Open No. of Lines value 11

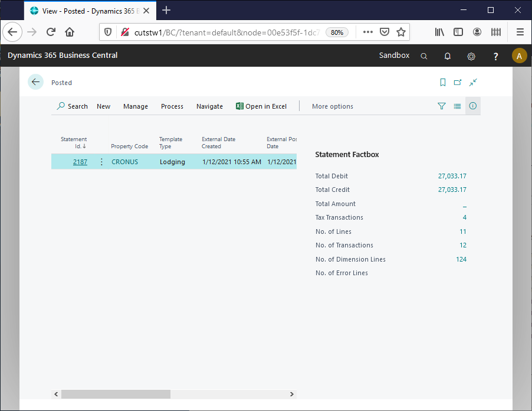463,231
